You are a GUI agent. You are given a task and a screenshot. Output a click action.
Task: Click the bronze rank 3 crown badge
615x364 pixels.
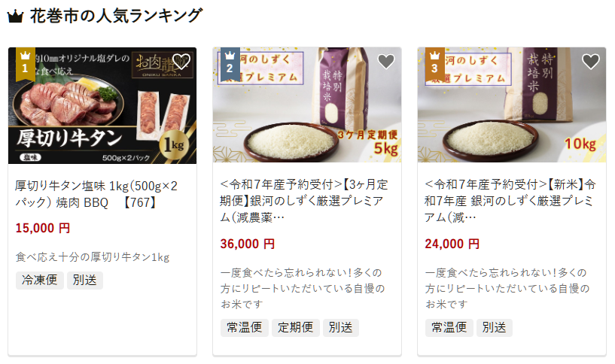coord(434,64)
